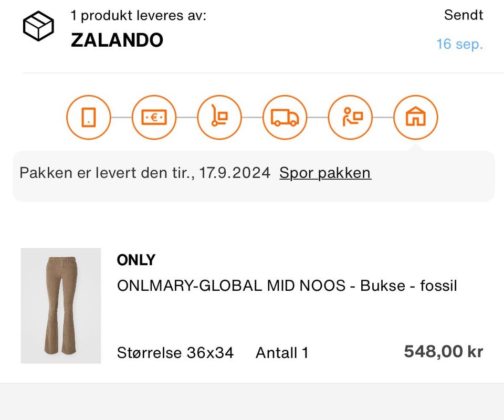Screen dimensions: 504x420
Task: Select the order processing cart icon
Action: coord(219,118)
